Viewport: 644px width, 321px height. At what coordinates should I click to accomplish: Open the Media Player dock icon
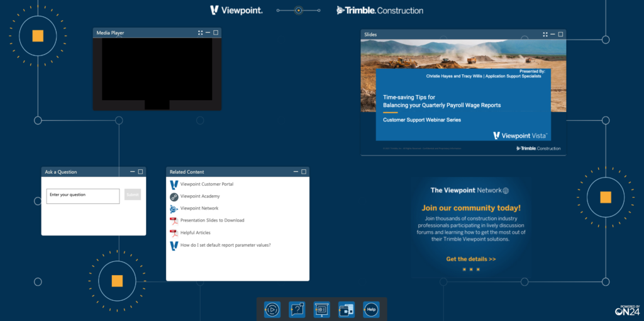(272, 310)
